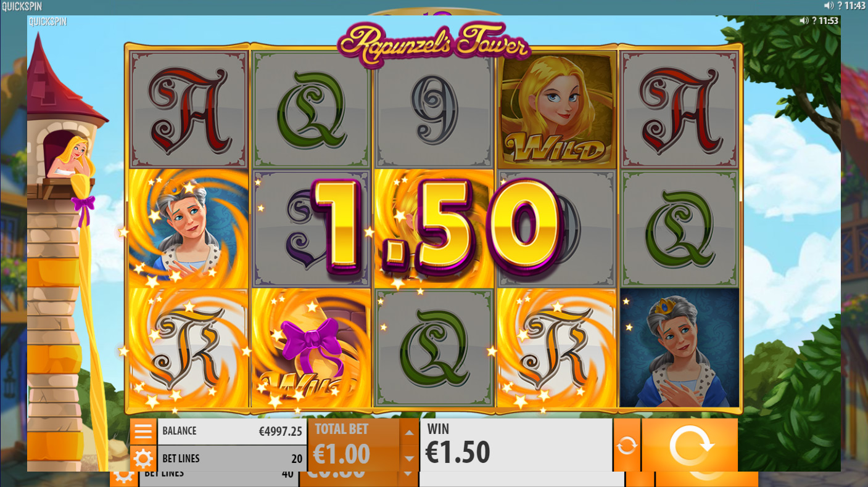Open settings gear next to Bet Lines

143,459
